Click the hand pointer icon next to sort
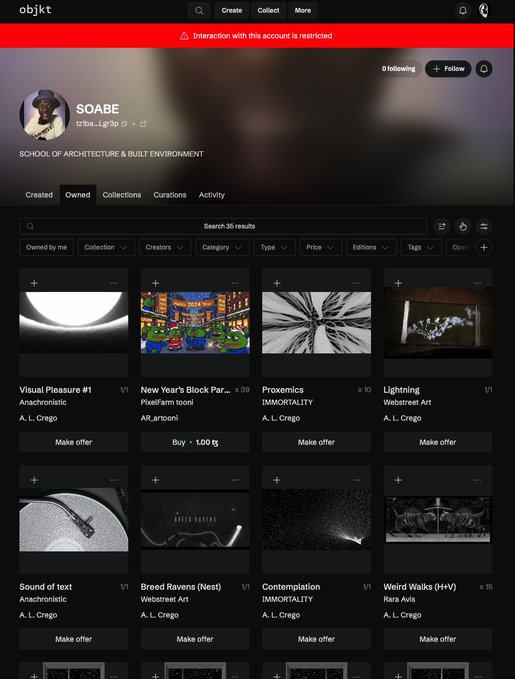The height and width of the screenshot is (679, 515). point(463,226)
